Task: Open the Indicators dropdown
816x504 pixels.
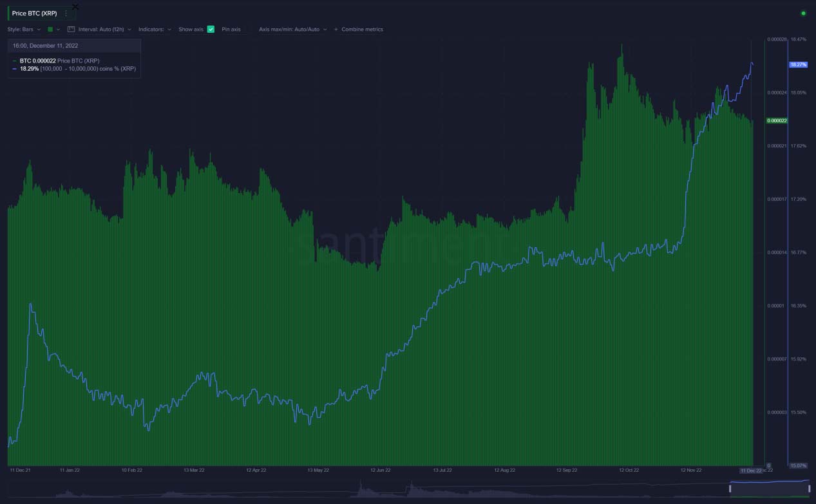Action: 155,30
